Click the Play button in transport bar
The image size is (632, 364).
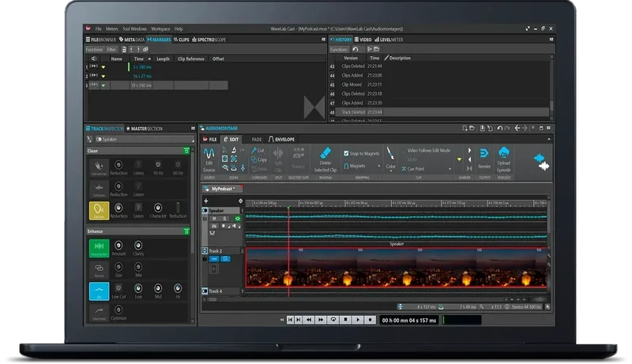pos(358,320)
